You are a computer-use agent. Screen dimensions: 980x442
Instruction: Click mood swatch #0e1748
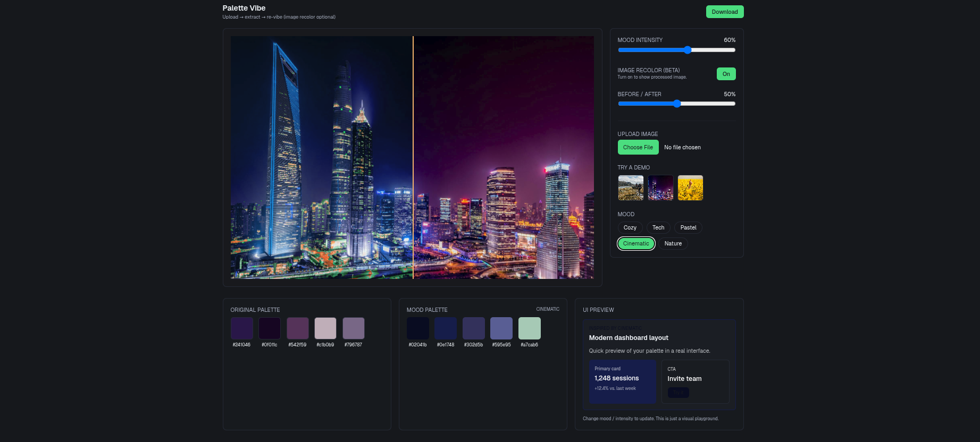(x=446, y=328)
